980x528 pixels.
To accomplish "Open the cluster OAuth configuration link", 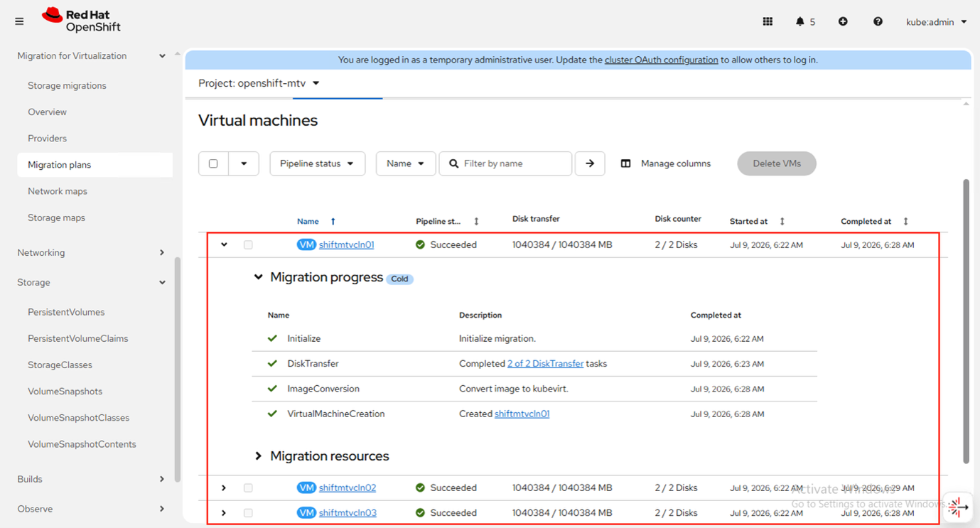I will click(661, 60).
